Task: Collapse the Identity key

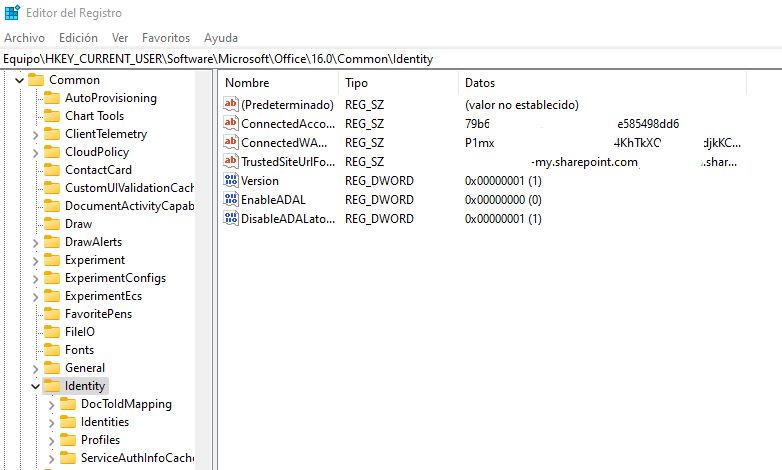Action: point(35,386)
